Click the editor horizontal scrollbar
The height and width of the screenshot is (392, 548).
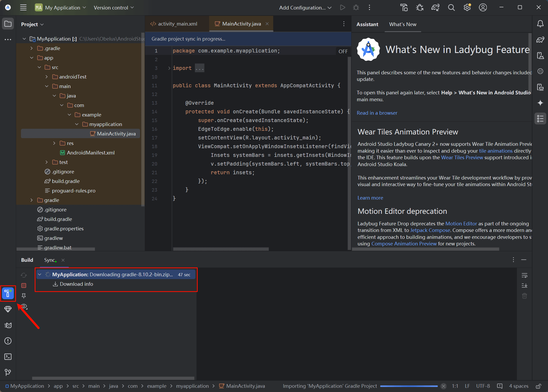[221, 249]
